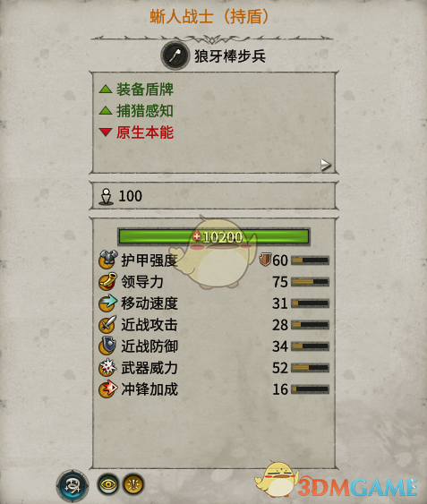Viewport: 427px width, 504px height.
Task: Select the armor strength icon
Action: point(108,260)
